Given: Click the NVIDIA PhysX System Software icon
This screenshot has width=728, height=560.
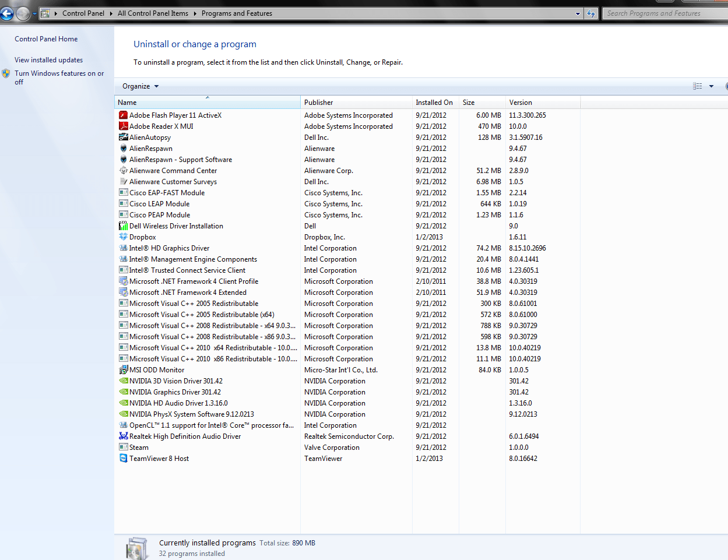Looking at the screenshot, I should coord(123,414).
